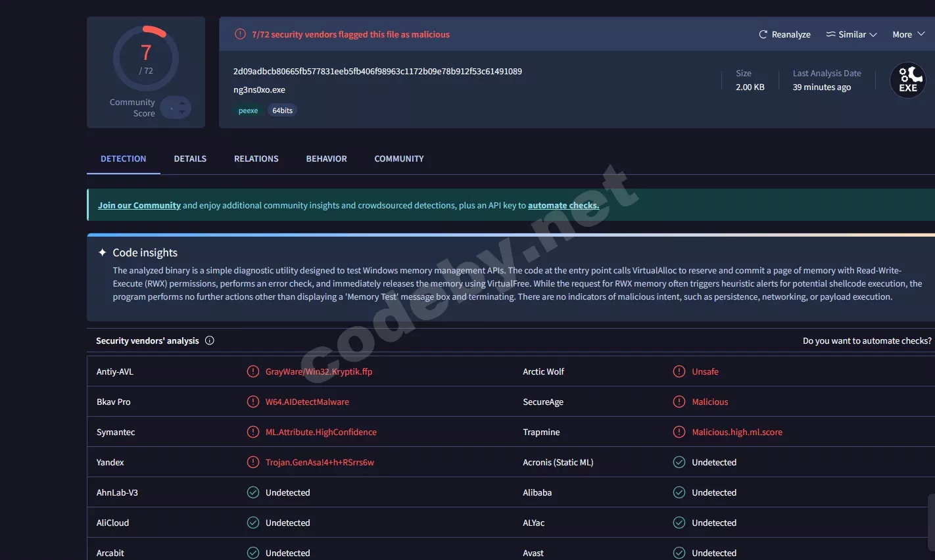
Task: Click the info icon beside Security vendors' analysis
Action: (x=210, y=340)
